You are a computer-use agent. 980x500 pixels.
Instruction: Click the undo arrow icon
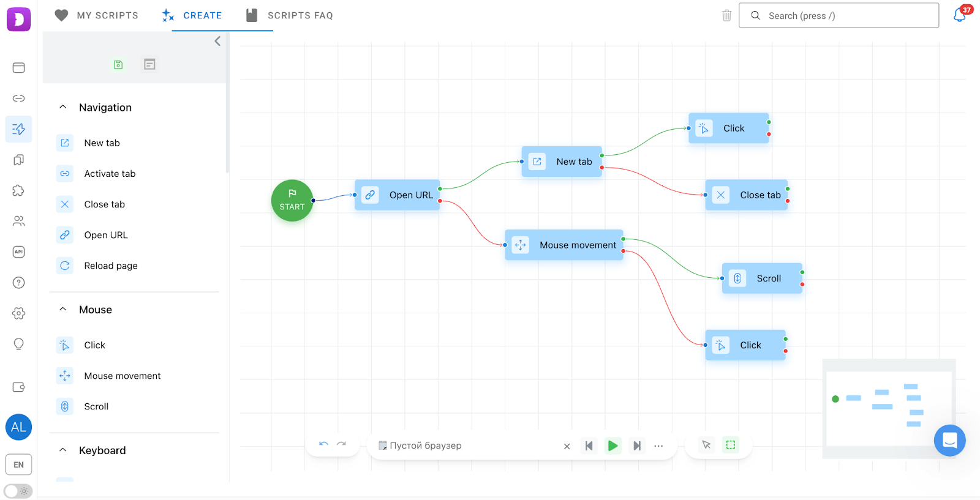pos(324,445)
